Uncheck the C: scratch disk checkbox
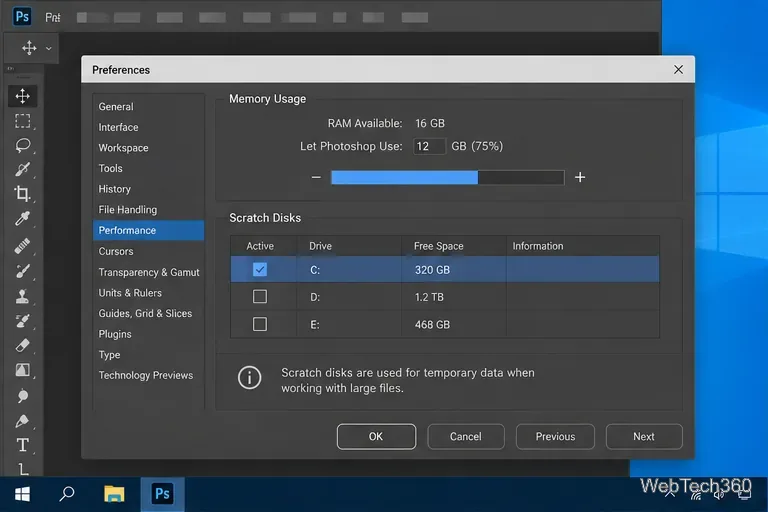The image size is (768, 512). tap(260, 269)
